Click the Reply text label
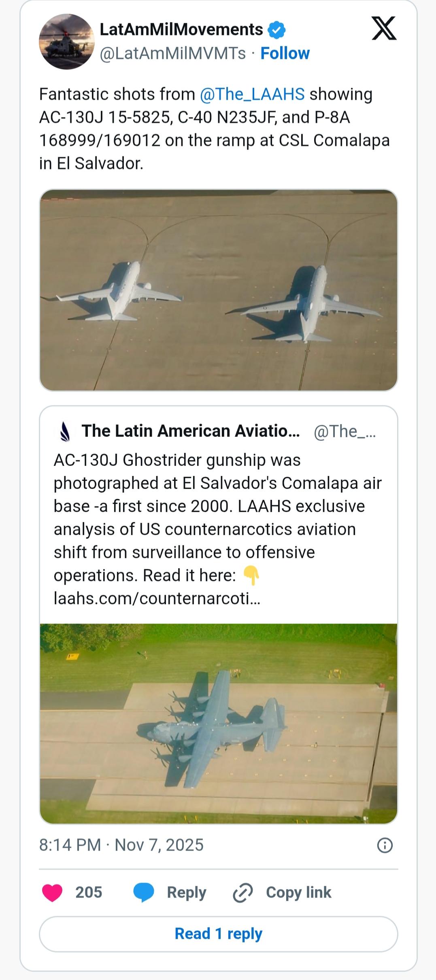The image size is (436, 980). (x=187, y=892)
